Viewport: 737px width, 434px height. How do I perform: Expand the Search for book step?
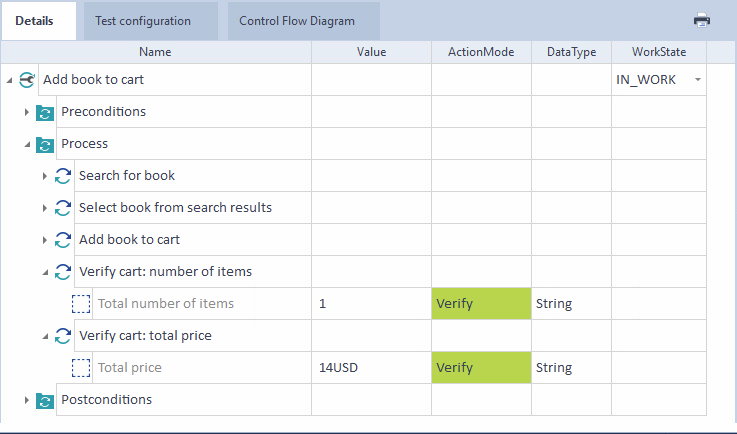coord(45,176)
